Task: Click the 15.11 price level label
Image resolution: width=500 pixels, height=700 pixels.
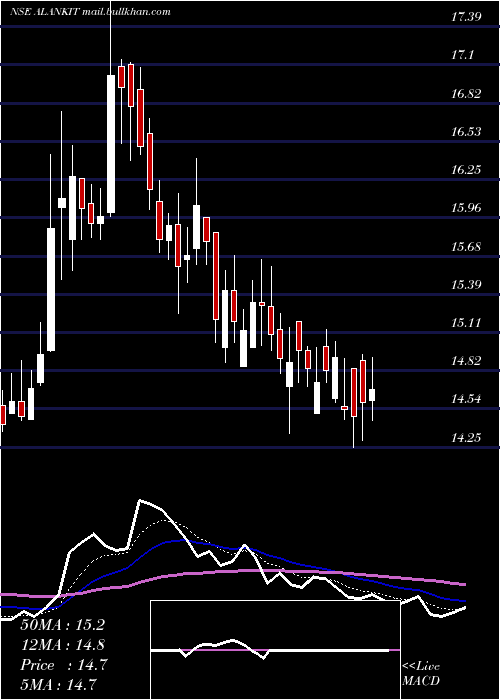Action: (466, 323)
